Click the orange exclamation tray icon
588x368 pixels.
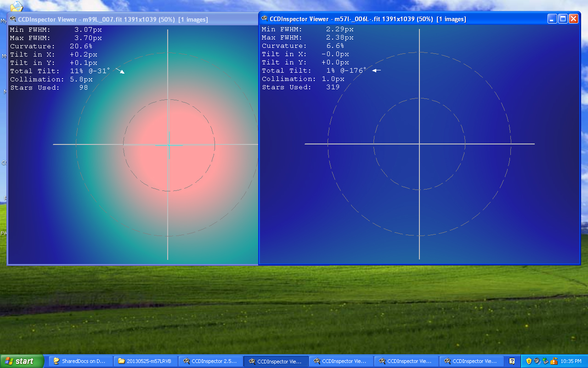point(554,361)
